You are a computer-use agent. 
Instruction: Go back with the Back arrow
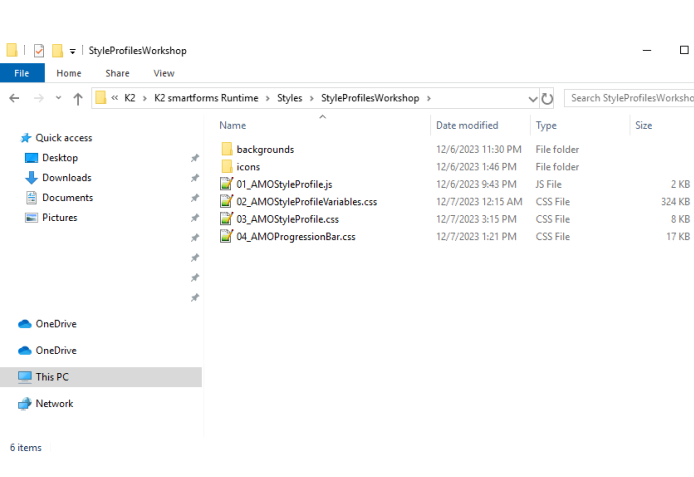coord(14,98)
